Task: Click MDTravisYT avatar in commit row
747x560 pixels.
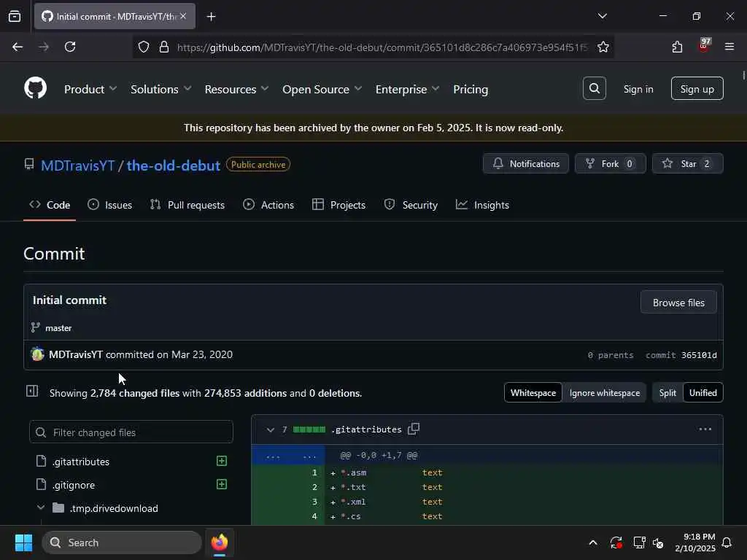Action: (38, 354)
